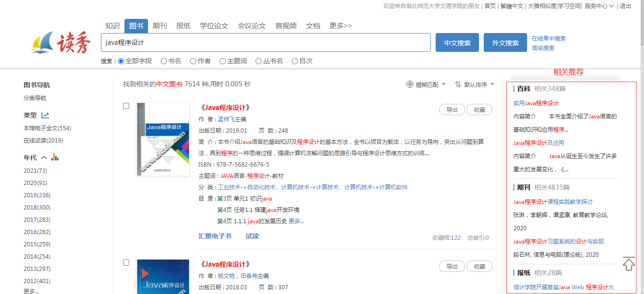Click the java程序设计 search input box

265,42
